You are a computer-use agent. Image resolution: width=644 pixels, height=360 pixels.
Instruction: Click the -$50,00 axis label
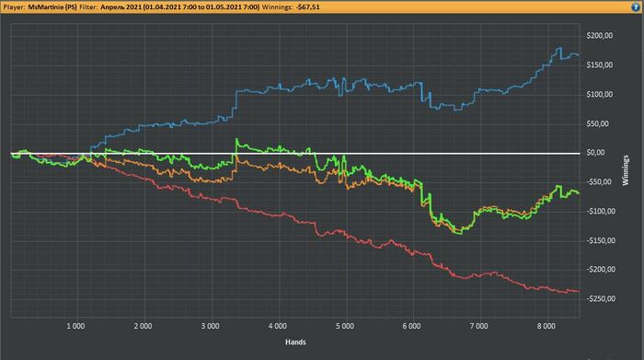599,181
